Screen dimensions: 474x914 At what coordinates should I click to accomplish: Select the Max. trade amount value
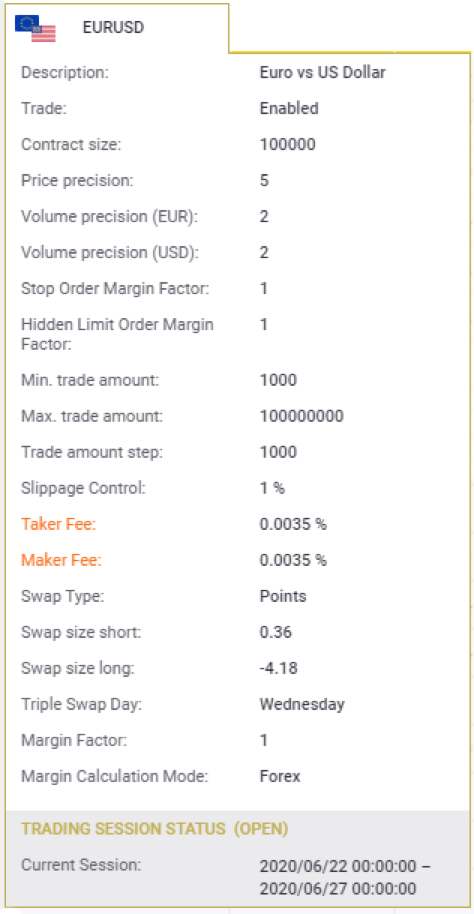[x=301, y=416]
